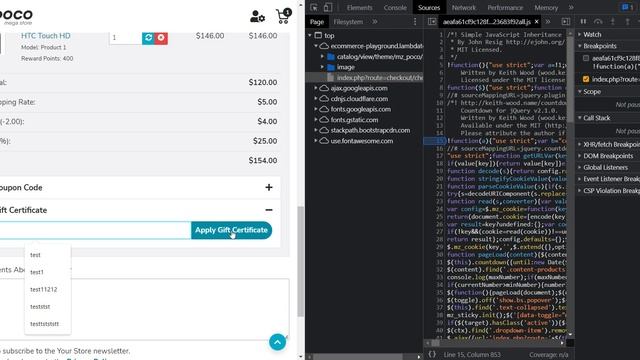Collapse the Scope section

[580, 91]
